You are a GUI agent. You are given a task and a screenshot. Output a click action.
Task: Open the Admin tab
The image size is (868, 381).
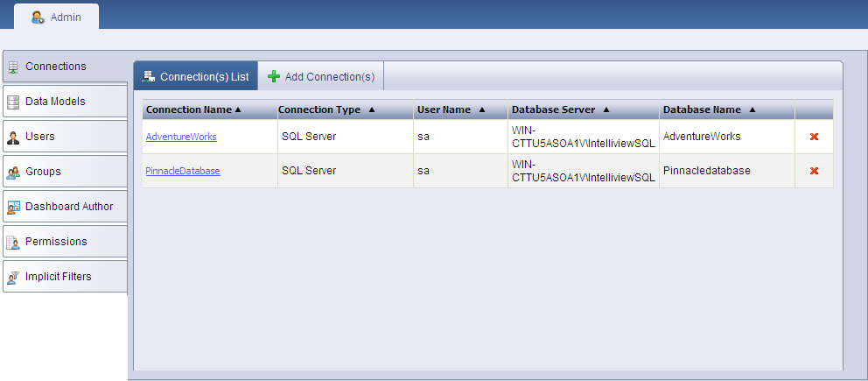click(57, 17)
